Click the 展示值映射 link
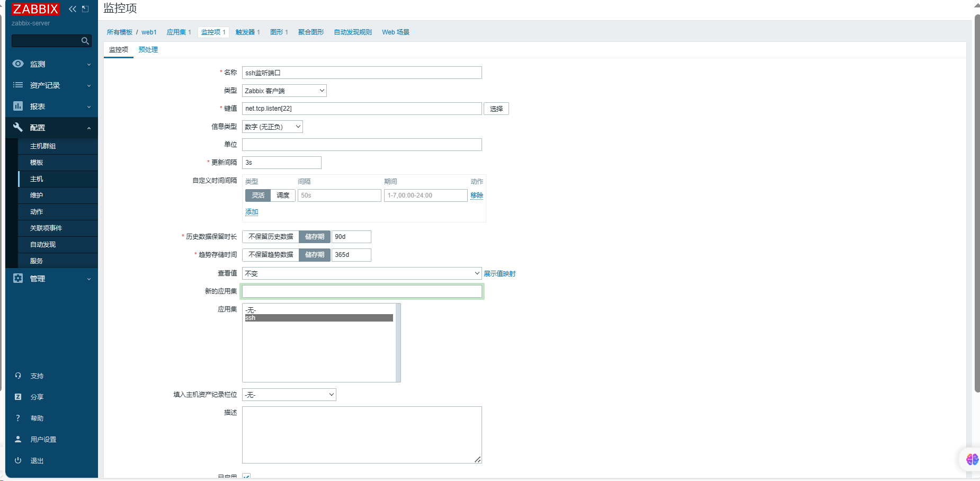The width and height of the screenshot is (980, 481). tap(500, 274)
